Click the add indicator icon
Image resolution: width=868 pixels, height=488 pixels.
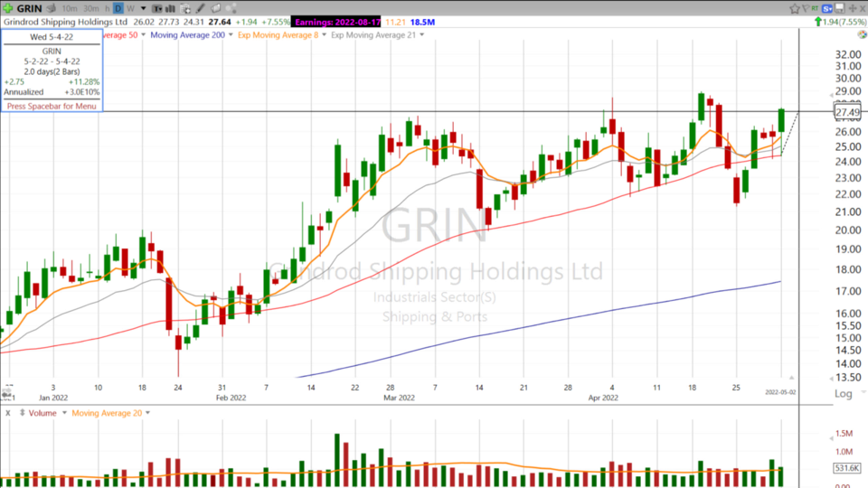[x=185, y=8]
